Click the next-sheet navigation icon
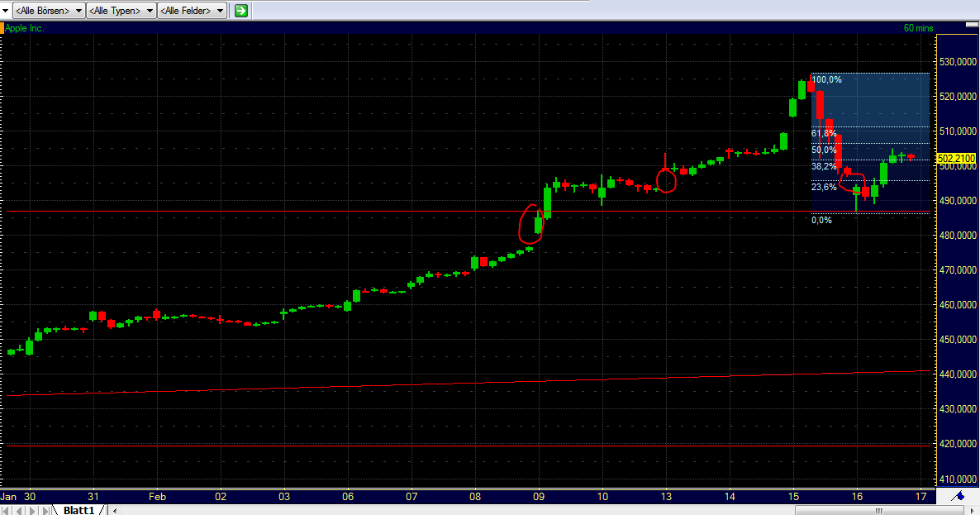Screen dimensions: 980x515 (31, 510)
